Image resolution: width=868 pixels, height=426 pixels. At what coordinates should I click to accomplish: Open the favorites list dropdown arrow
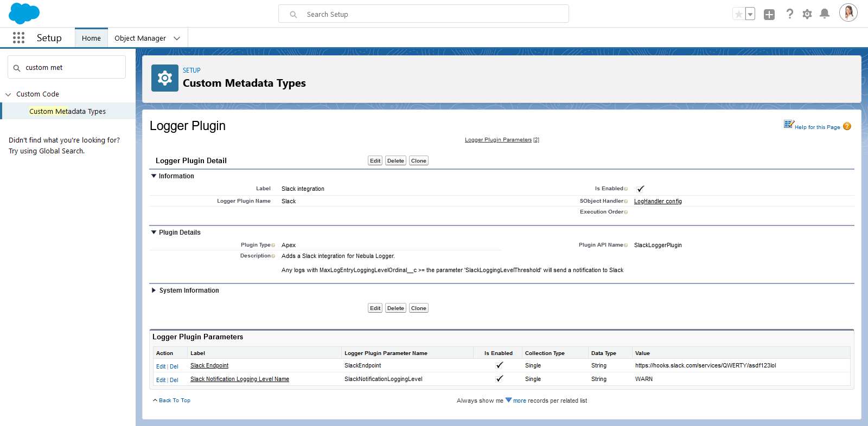750,14
